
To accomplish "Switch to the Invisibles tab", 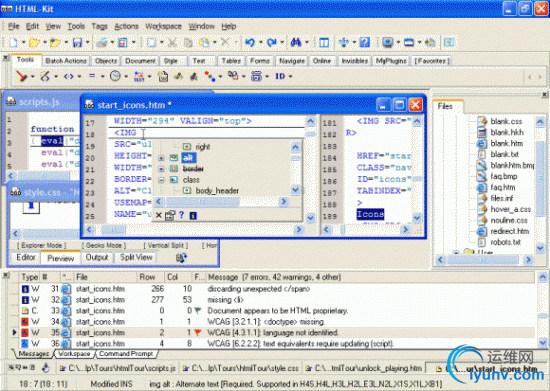I will point(355,61).
